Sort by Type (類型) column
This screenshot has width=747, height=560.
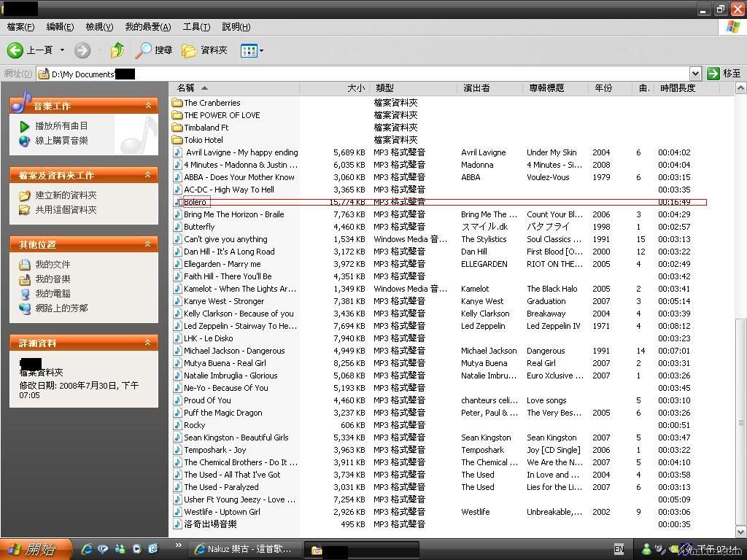414,88
